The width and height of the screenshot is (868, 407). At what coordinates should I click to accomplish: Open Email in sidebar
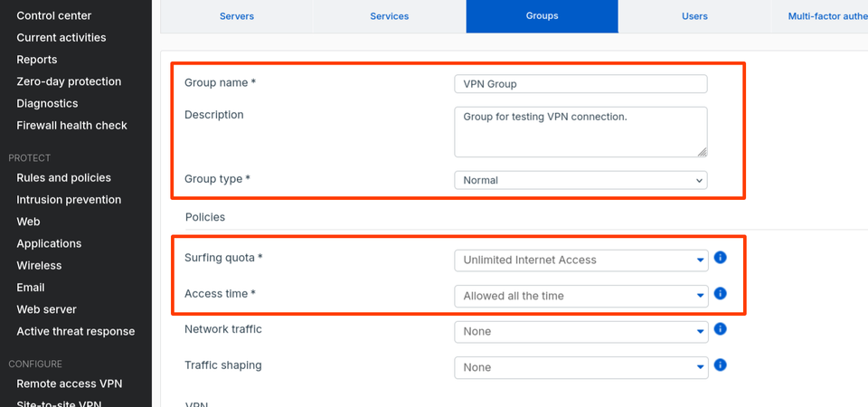(31, 288)
